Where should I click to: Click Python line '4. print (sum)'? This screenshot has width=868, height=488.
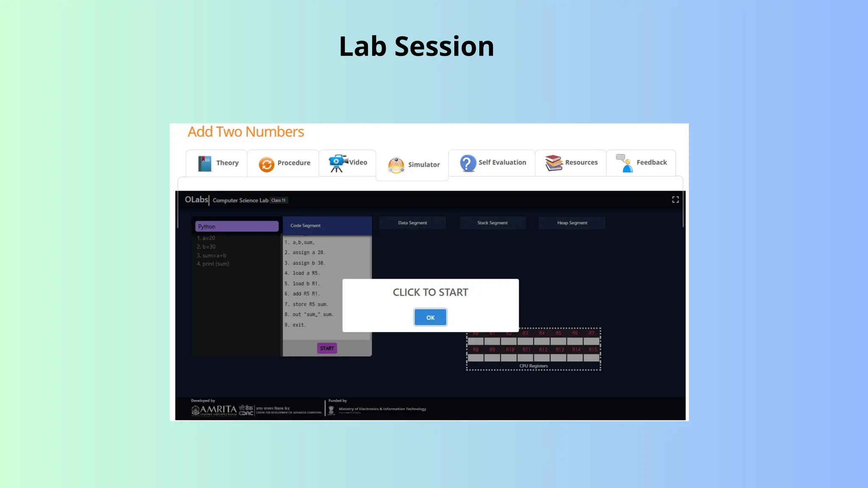click(x=213, y=264)
